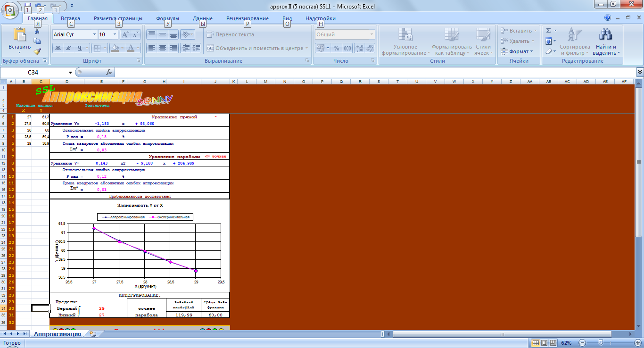644x348 pixels.
Task: Align cell text to the left
Action: [x=152, y=48]
